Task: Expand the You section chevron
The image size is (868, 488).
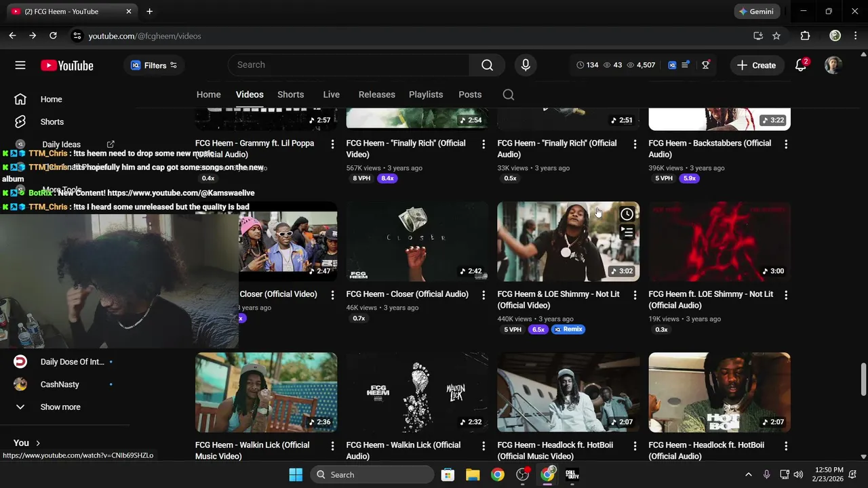Action: coord(38,443)
